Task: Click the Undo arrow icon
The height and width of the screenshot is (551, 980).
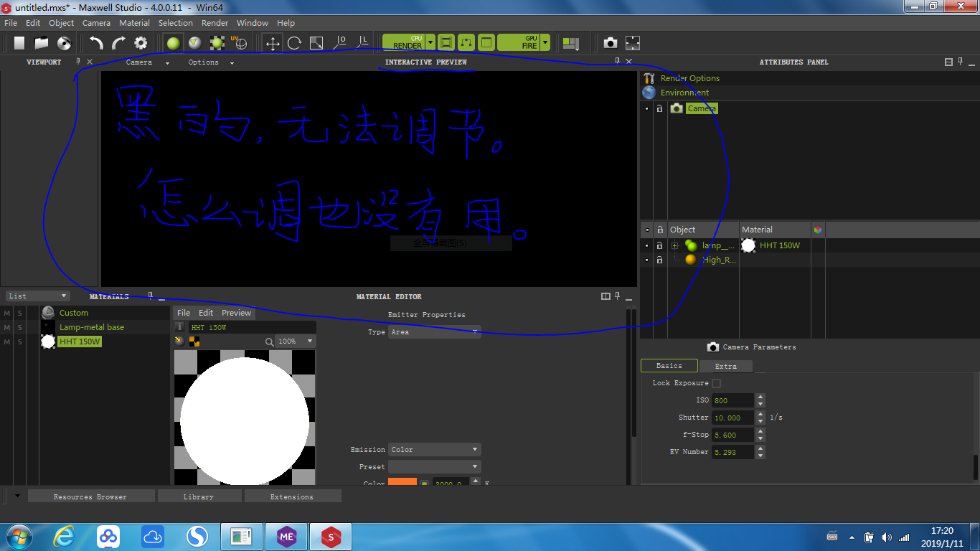Action: [96, 43]
